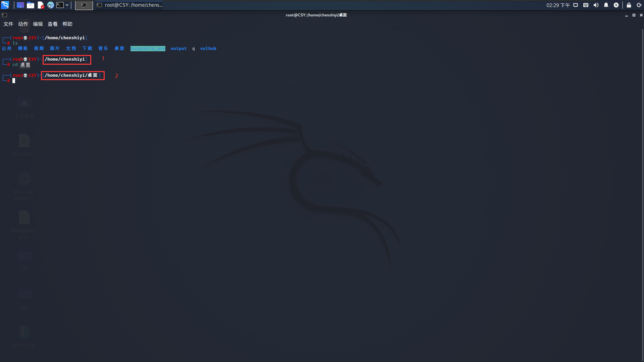The image size is (644, 362).
Task: Switch to the root@CSY taskbar window
Action: (129, 5)
